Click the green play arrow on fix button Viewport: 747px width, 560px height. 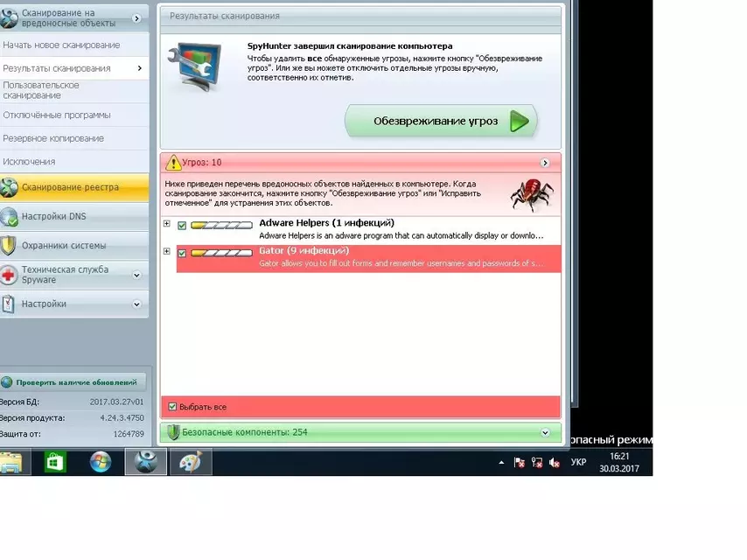pos(520,121)
